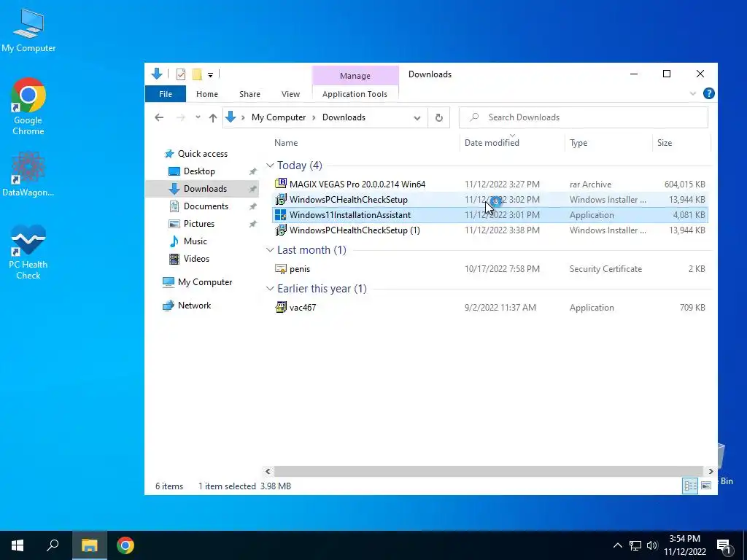Open the Application Tools tab

[x=355, y=94]
